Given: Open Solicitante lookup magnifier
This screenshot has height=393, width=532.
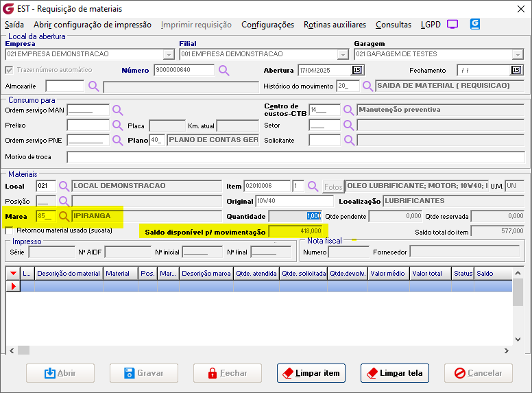Looking at the screenshot, I should tap(349, 140).
